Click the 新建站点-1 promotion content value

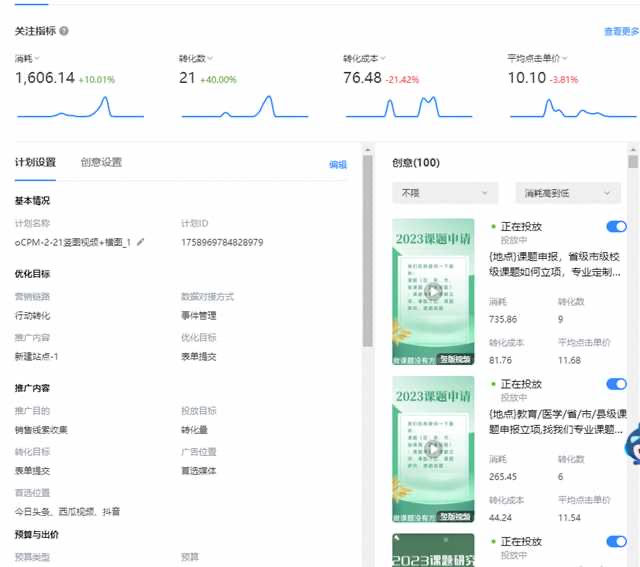36,356
